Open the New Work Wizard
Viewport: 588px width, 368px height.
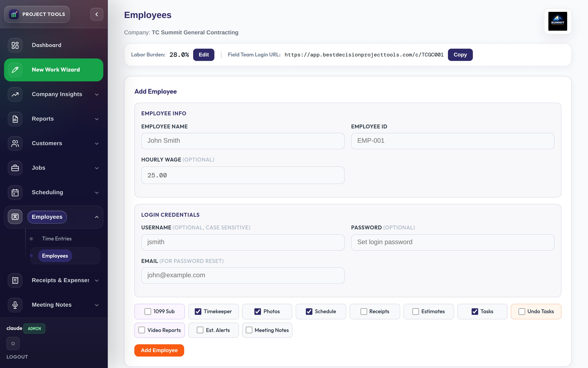pyautogui.click(x=54, y=70)
